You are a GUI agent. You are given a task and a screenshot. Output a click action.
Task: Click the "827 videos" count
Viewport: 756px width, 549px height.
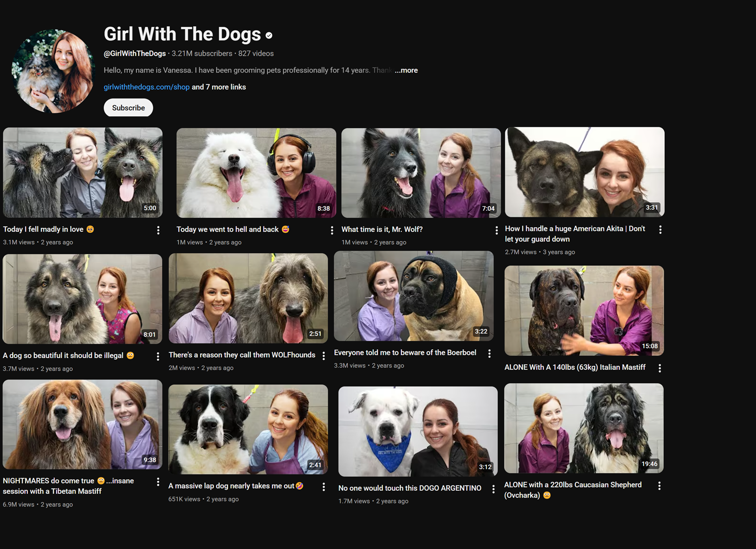(256, 53)
